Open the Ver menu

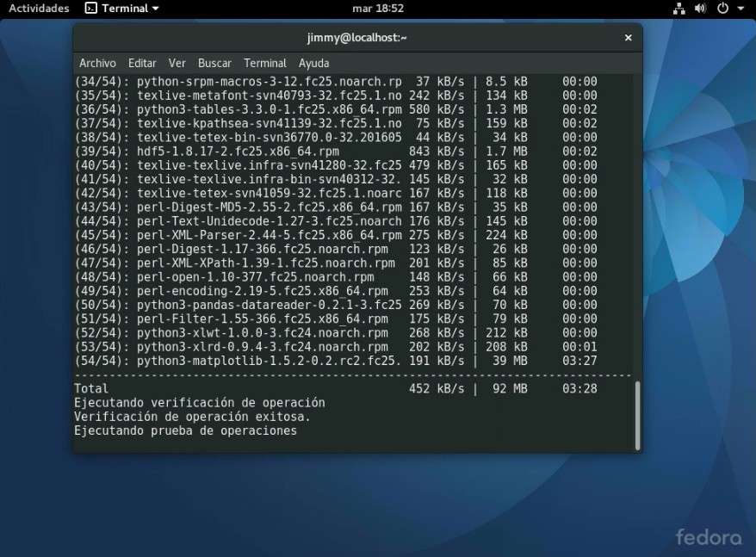click(177, 63)
